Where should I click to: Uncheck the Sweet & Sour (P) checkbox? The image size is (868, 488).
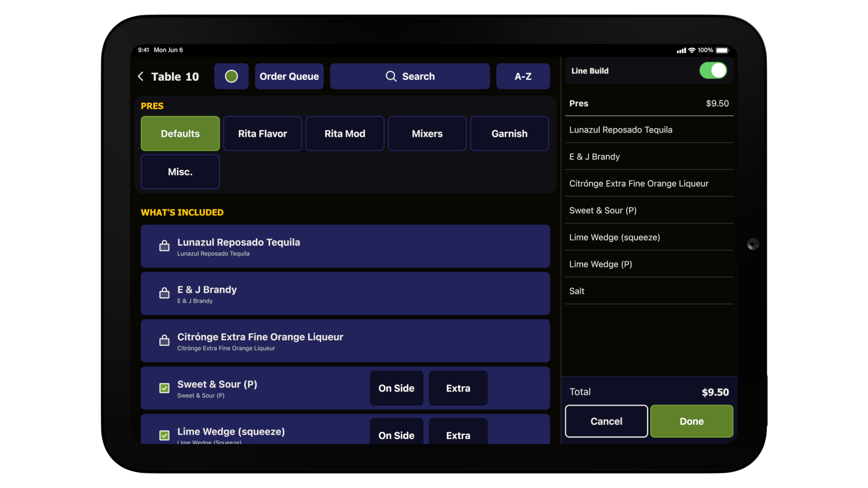pos(164,388)
